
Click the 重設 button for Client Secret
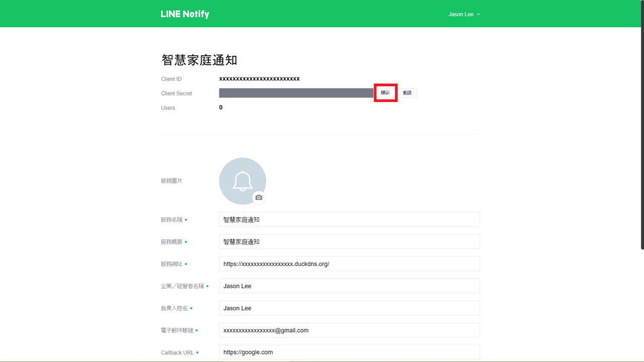coord(407,93)
